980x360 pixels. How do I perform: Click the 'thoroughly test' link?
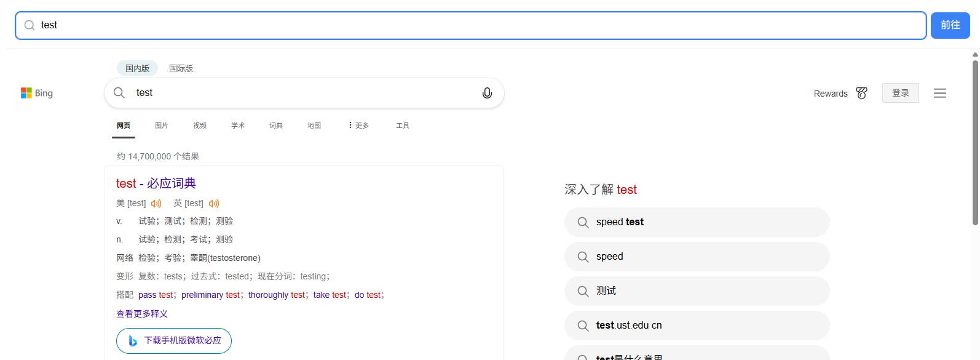click(277, 295)
